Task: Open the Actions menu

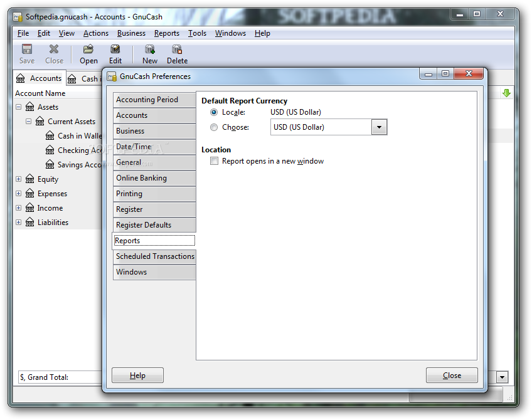Action: click(96, 33)
